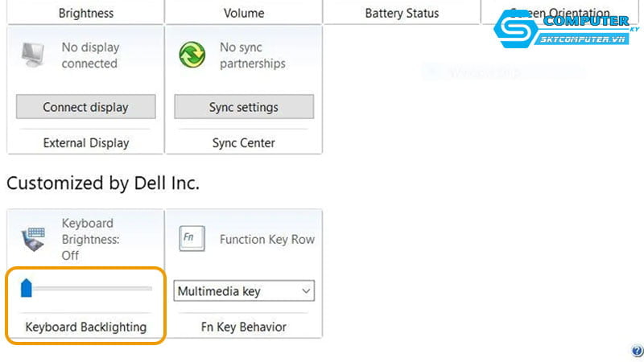Click the Fn function key icon
The image size is (644, 362).
coord(188,240)
